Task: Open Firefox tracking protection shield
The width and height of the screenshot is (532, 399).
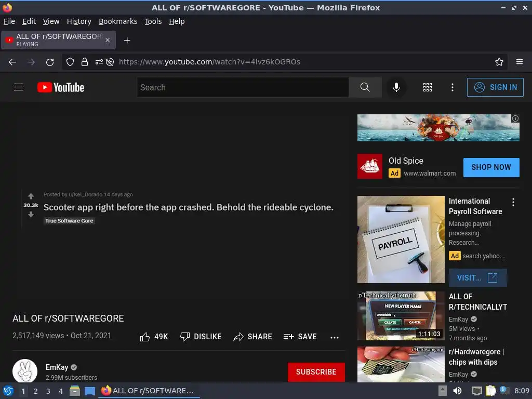Action: pos(70,62)
